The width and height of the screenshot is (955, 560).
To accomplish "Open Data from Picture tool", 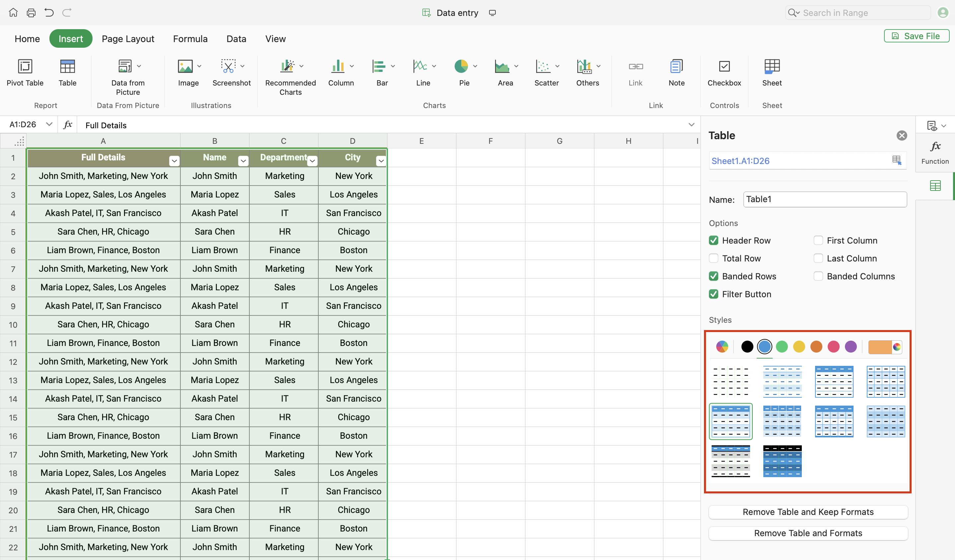I will point(125,67).
